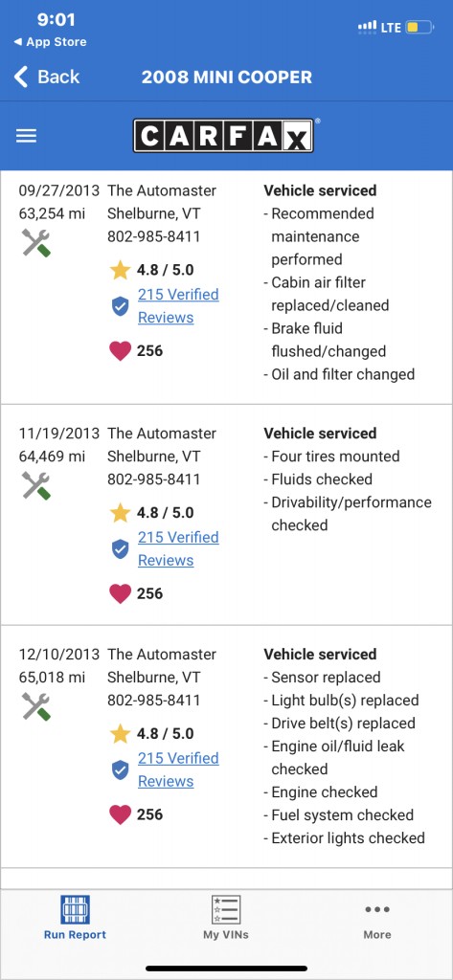
Task: Open 215 Verified Reviews link in first record
Action: click(x=178, y=305)
